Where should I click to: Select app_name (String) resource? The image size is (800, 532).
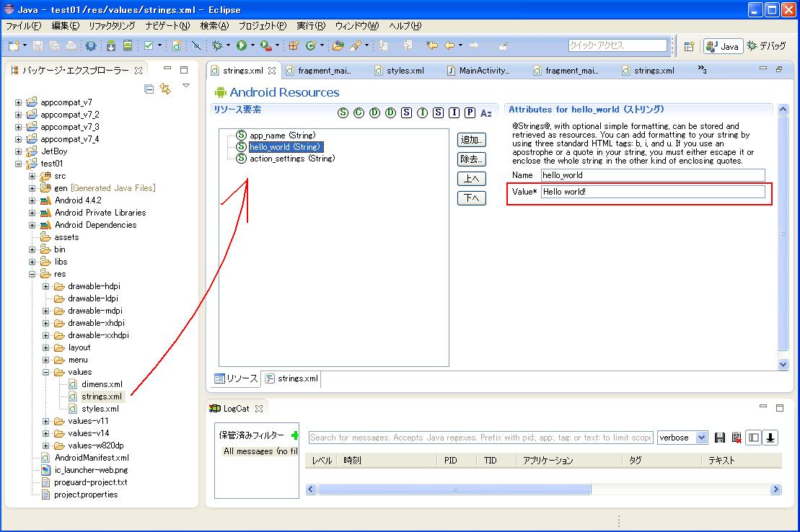tap(282, 136)
